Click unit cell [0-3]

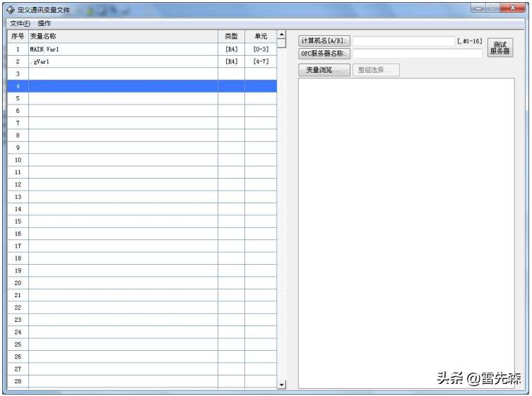[261, 49]
